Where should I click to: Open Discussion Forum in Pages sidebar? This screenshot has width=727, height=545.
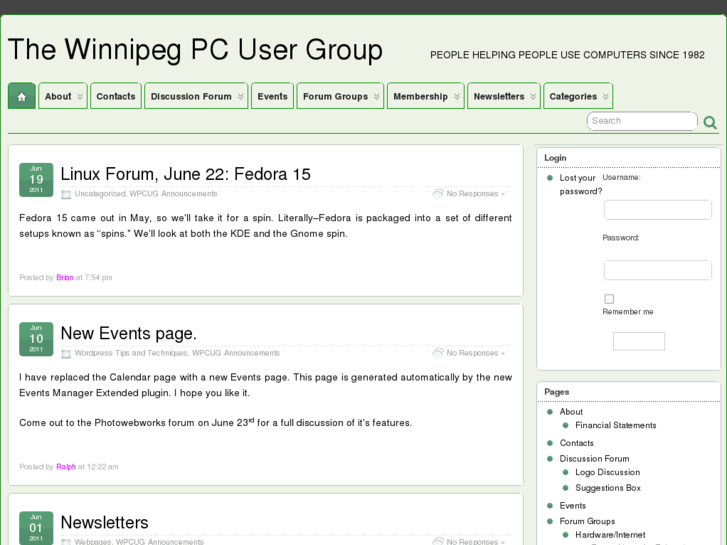click(x=594, y=459)
